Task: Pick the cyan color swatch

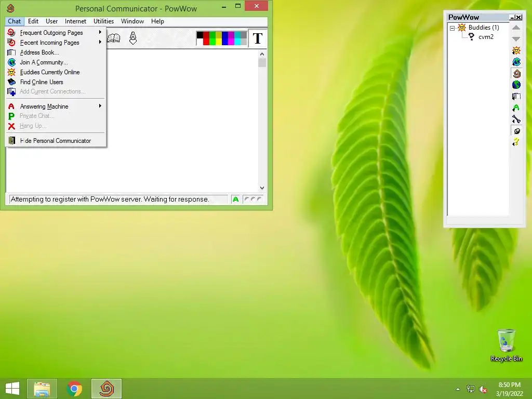Action: [237, 42]
